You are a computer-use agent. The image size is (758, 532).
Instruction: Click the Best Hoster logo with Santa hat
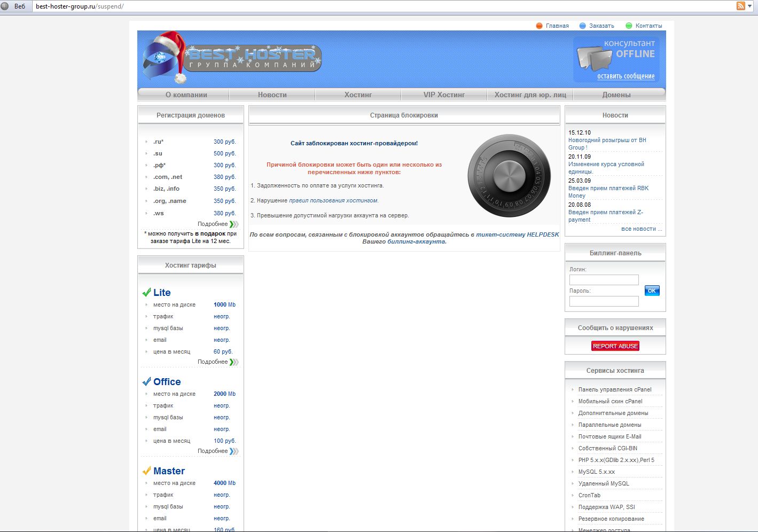232,58
